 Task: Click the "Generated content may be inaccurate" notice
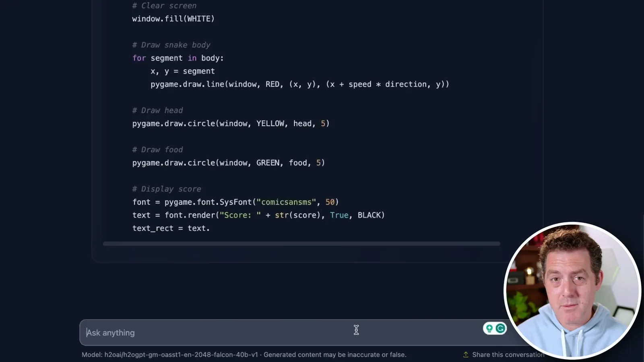(x=335, y=355)
